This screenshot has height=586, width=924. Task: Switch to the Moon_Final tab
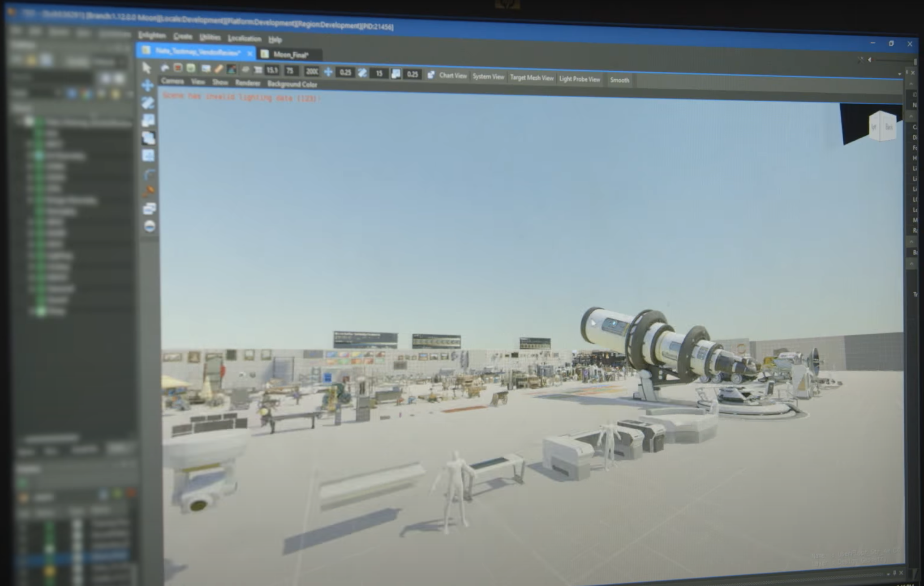[x=291, y=55]
